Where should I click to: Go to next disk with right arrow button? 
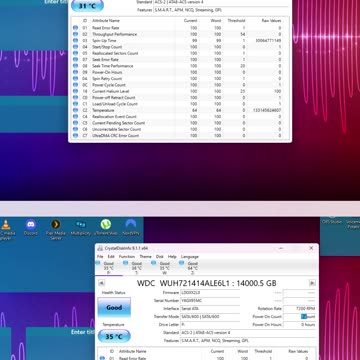(x=312, y=283)
